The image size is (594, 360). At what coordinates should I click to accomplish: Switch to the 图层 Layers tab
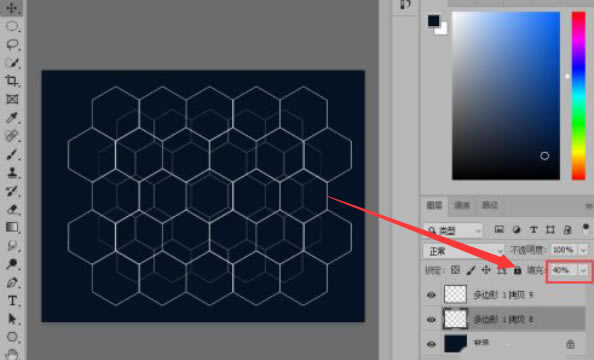click(x=435, y=205)
